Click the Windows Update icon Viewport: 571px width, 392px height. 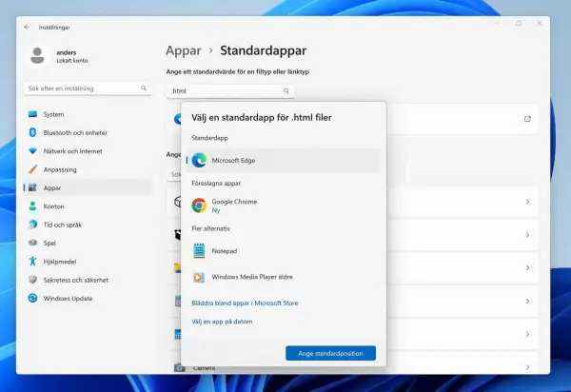coord(32,298)
